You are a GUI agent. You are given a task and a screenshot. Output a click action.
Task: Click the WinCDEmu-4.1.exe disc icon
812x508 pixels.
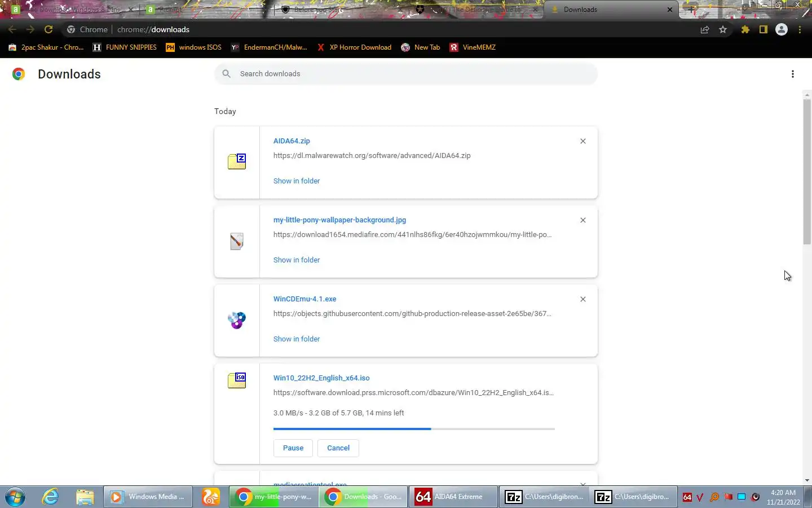pos(237,320)
